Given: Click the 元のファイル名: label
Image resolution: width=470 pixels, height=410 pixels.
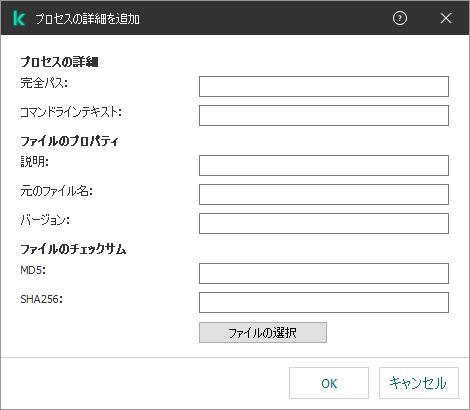Looking at the screenshot, I should (57, 191).
